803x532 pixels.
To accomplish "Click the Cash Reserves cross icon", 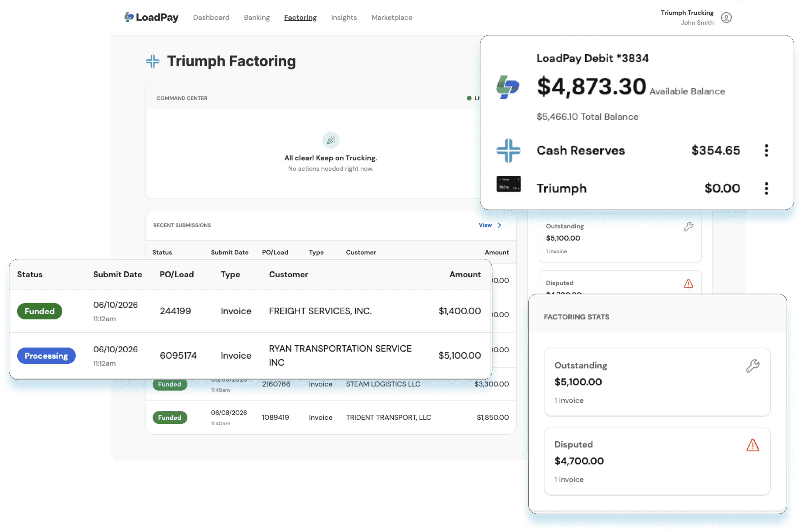I will click(508, 150).
